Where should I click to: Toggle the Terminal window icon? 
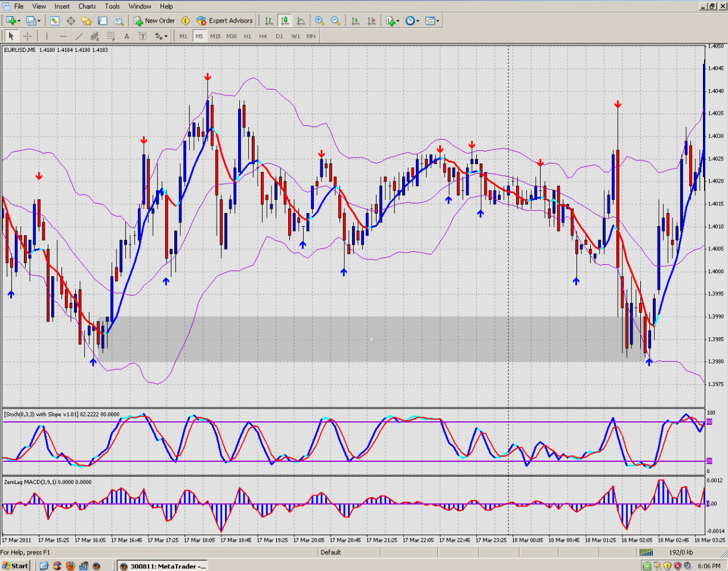click(103, 20)
